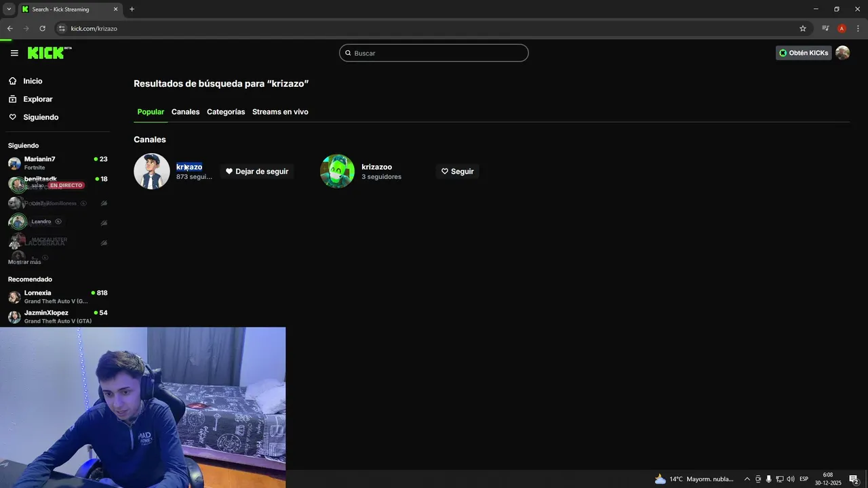Open clock and date flyout
The width and height of the screenshot is (868, 488).
[828, 479]
